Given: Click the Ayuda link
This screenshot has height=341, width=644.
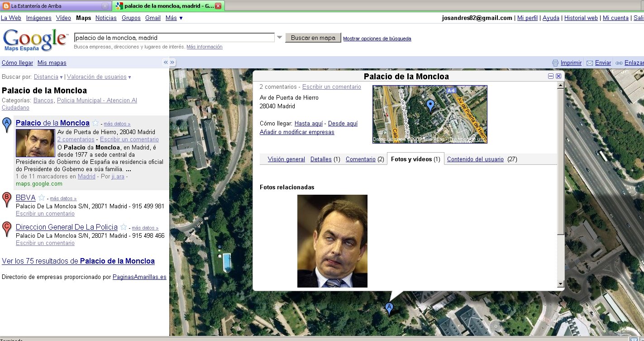Looking at the screenshot, I should tap(551, 18).
